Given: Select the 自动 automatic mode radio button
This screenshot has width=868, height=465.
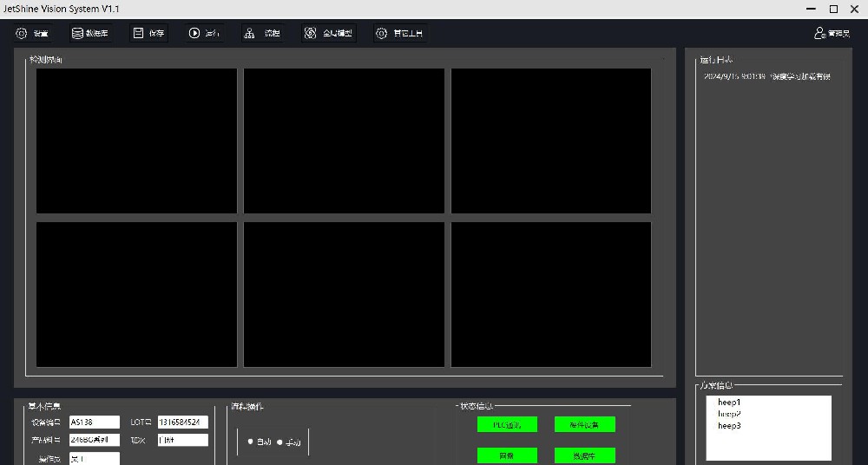Looking at the screenshot, I should tap(250, 442).
